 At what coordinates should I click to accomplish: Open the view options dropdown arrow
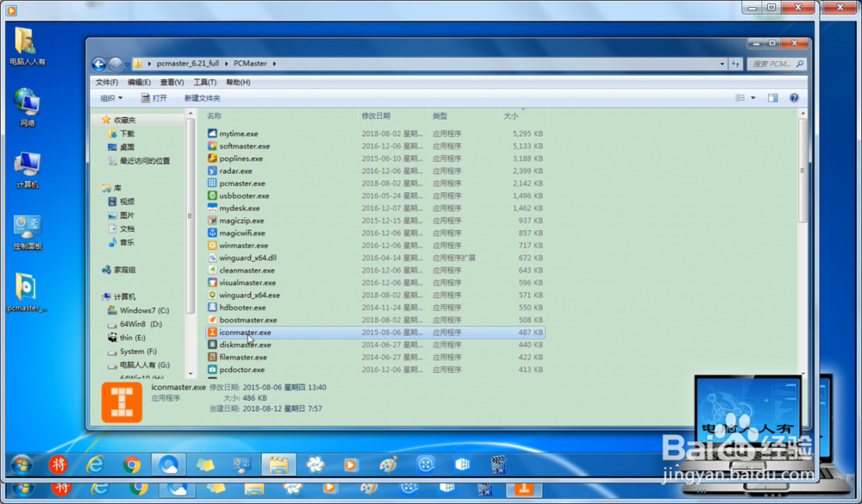753,98
